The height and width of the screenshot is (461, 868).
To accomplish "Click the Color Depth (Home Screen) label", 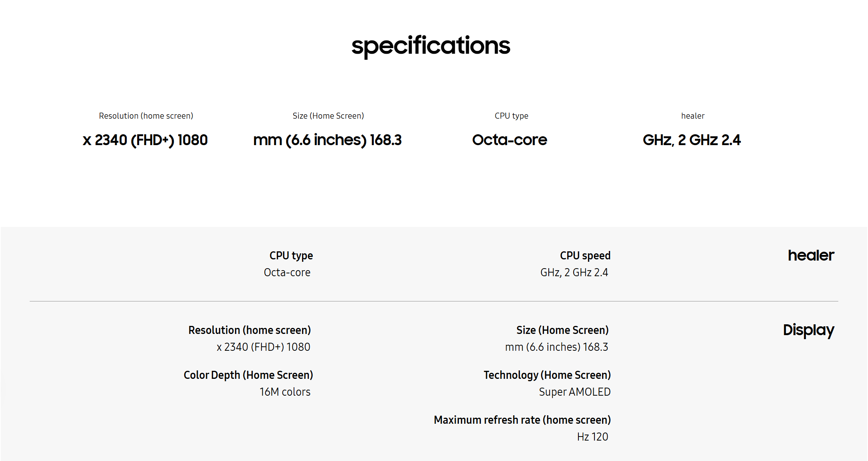I will [248, 375].
